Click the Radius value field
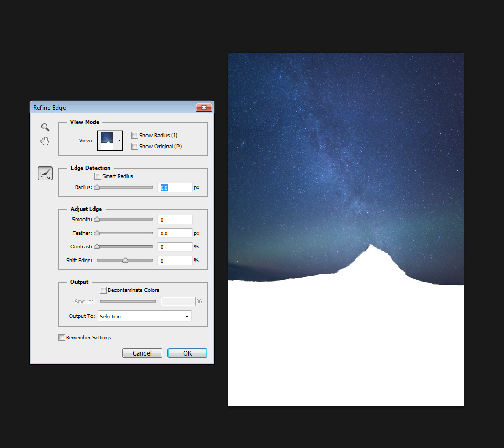The image size is (504, 448). (x=175, y=187)
